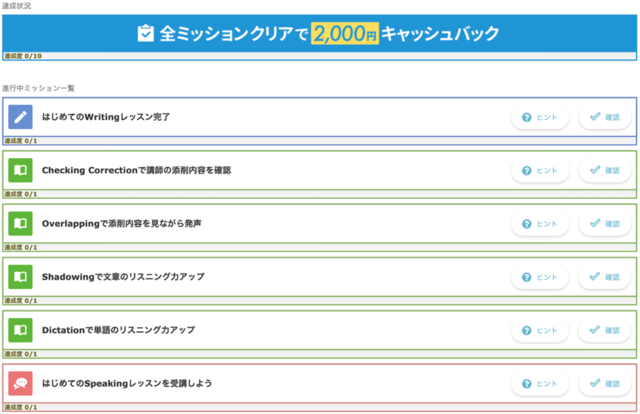
Task: Open ヒント for the Dictation mission
Action: pyautogui.click(x=540, y=329)
